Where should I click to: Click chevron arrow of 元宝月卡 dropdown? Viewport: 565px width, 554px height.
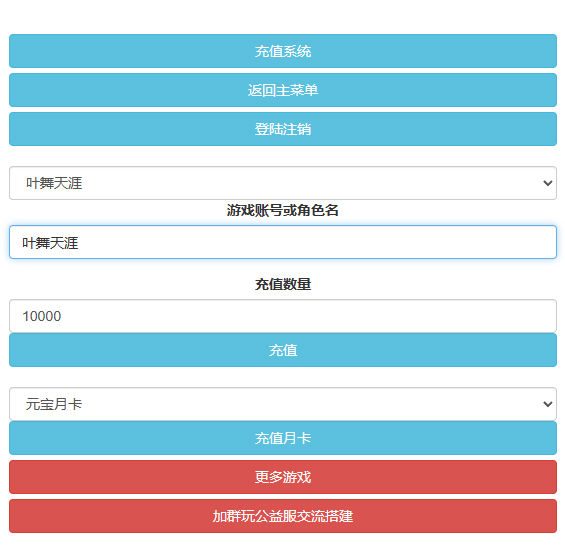click(548, 404)
